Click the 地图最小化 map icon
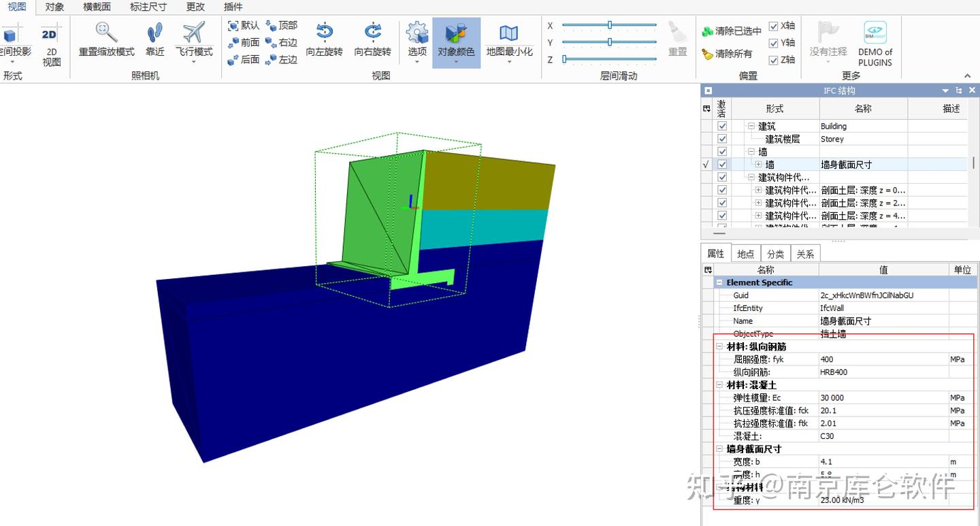The image size is (980, 526). 509,33
